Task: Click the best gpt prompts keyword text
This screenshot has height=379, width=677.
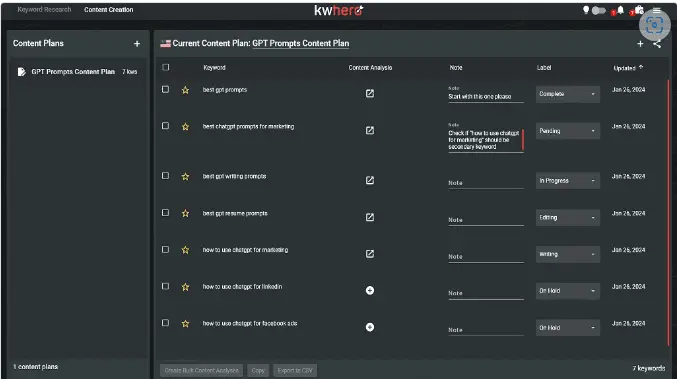Action: tap(225, 90)
